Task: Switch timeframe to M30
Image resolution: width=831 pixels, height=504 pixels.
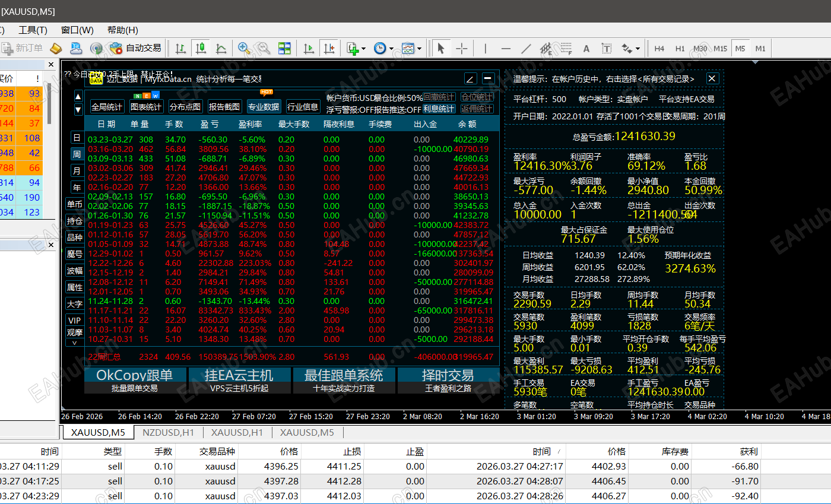Action: click(x=700, y=49)
